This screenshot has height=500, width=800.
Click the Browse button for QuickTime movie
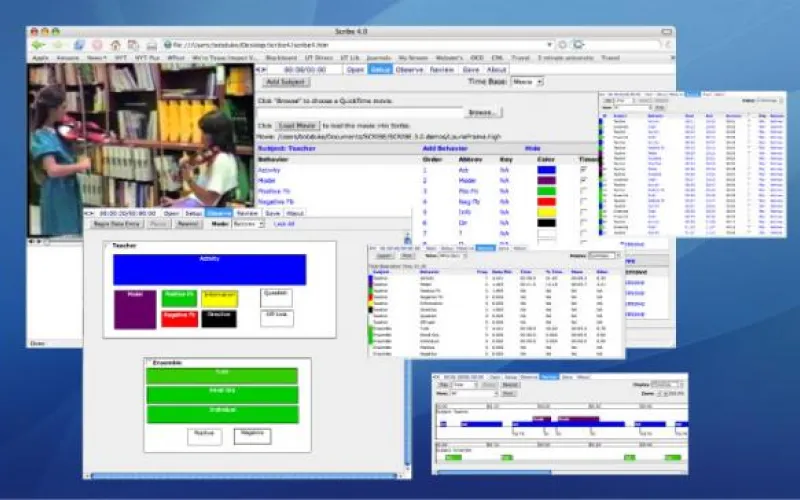tap(483, 112)
